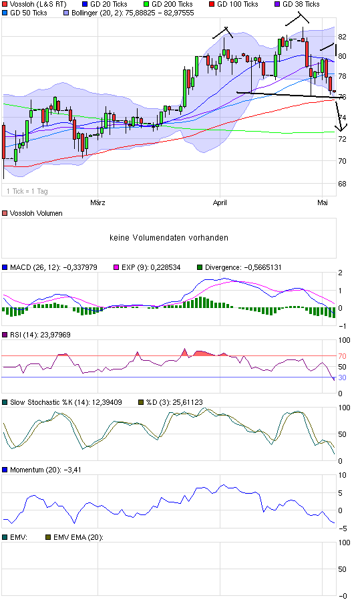Click the 'Vossloh (L&S RT)' legend label
This screenshot has height=610, width=364.
pyautogui.click(x=38, y=4)
